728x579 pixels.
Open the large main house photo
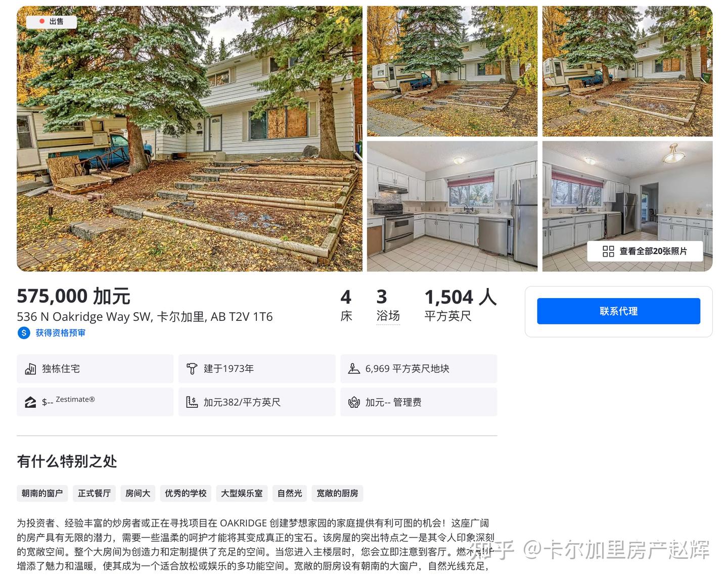[x=190, y=139]
